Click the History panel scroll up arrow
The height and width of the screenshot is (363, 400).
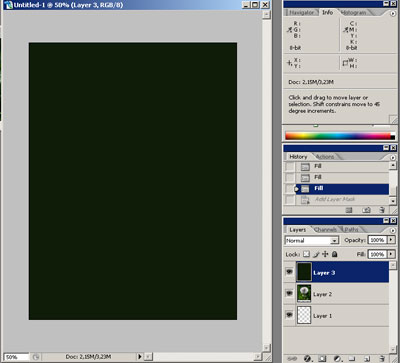coord(393,166)
